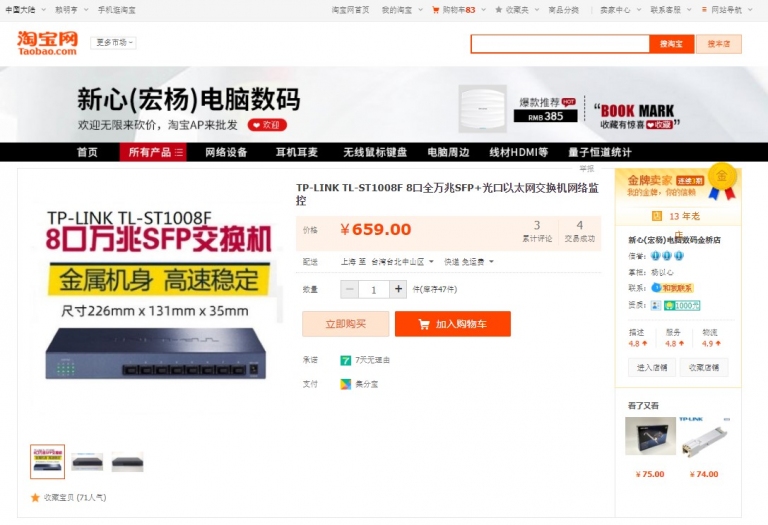Screen dimensions: 768x525
Task: Click 手机逛淘宝 link in top bar
Action: (x=117, y=10)
